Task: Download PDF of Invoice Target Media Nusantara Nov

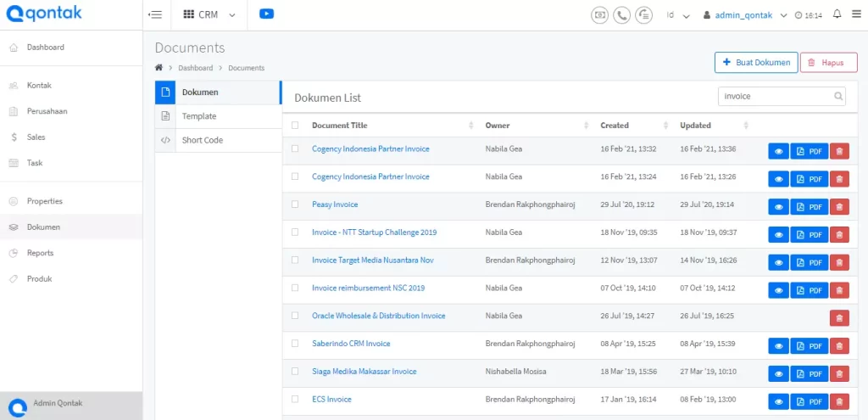Action: pyautogui.click(x=810, y=262)
